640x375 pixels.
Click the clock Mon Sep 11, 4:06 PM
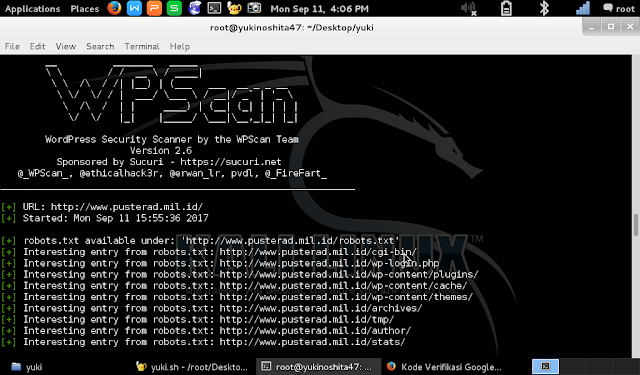[319, 9]
